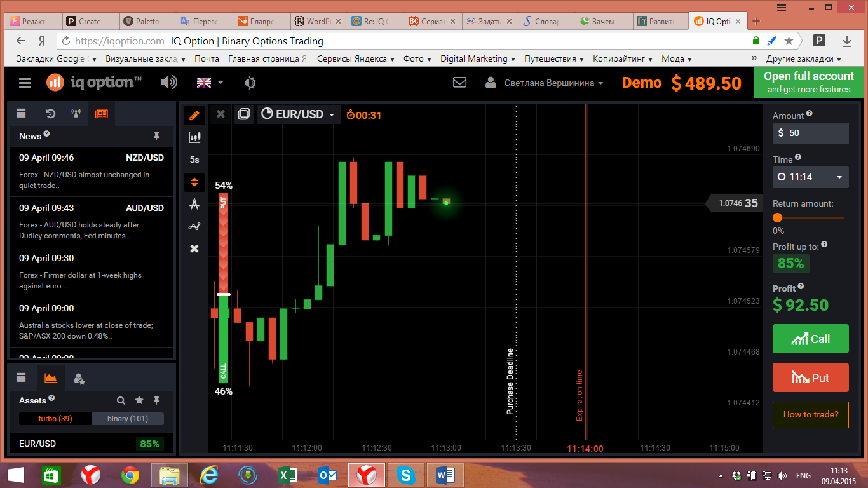Open the Amount help question mark
Viewport: 868px width, 488px height.
(x=809, y=114)
